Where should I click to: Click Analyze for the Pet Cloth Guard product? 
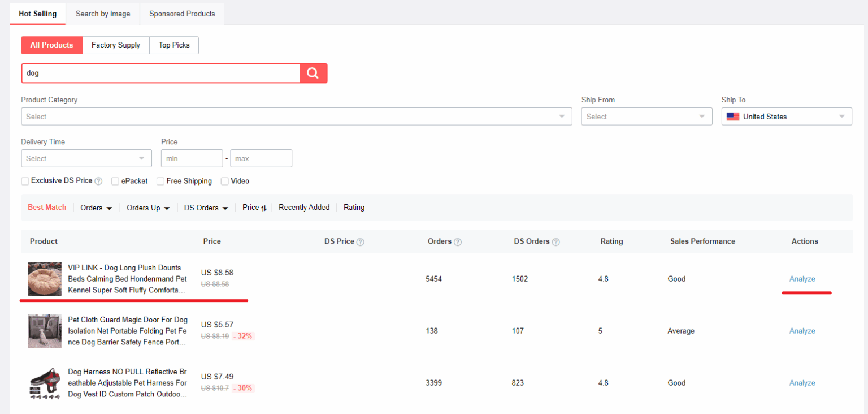coord(802,331)
